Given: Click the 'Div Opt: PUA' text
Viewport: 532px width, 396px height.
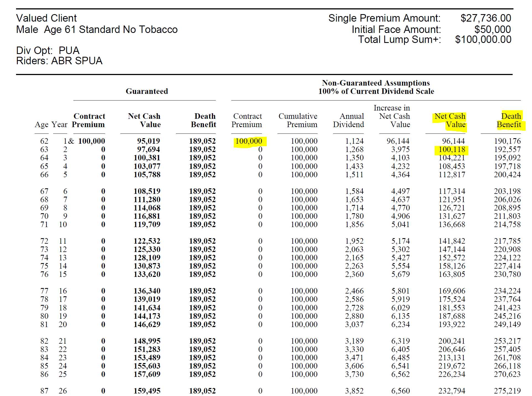Looking at the screenshot, I should tap(48, 50).
